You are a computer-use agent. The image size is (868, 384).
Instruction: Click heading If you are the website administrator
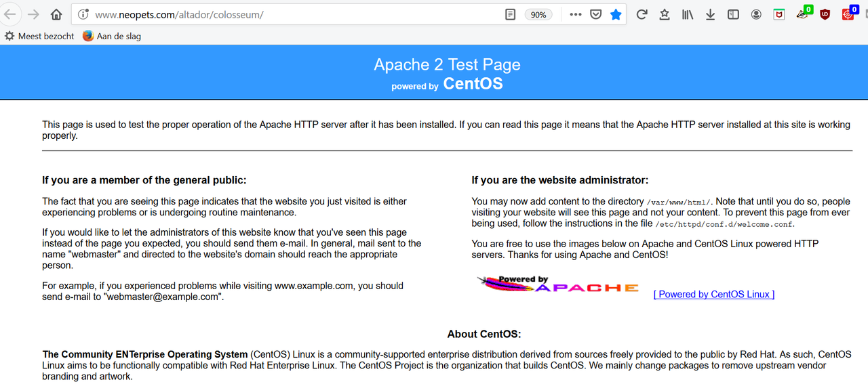560,180
